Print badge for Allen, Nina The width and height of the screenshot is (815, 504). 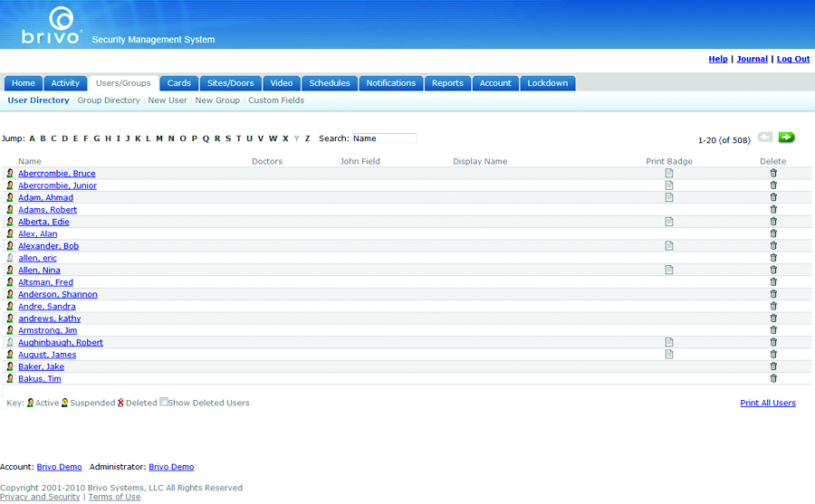[x=669, y=270]
